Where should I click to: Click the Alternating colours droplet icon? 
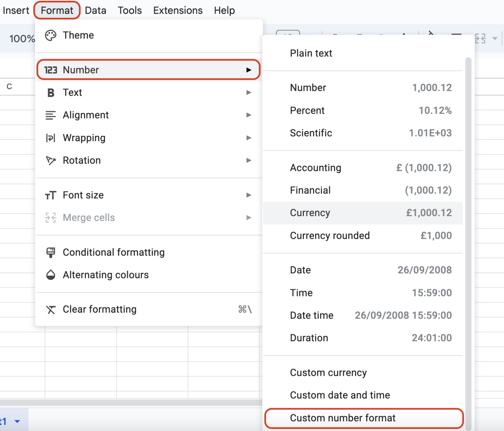tap(51, 275)
